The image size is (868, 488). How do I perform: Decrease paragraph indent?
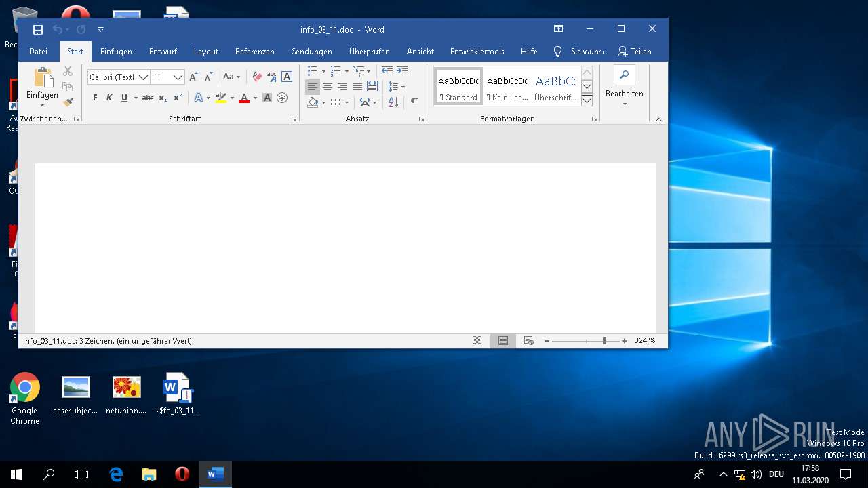pyautogui.click(x=387, y=71)
